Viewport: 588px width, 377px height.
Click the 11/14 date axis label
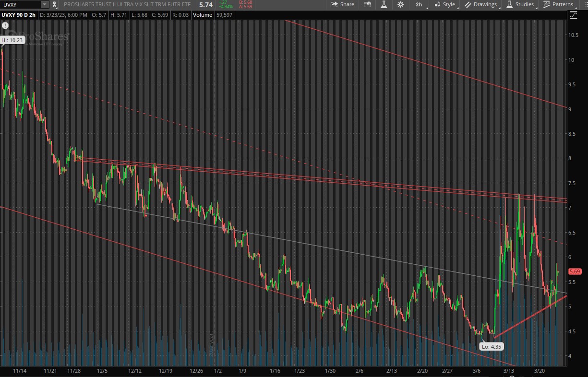coord(20,371)
